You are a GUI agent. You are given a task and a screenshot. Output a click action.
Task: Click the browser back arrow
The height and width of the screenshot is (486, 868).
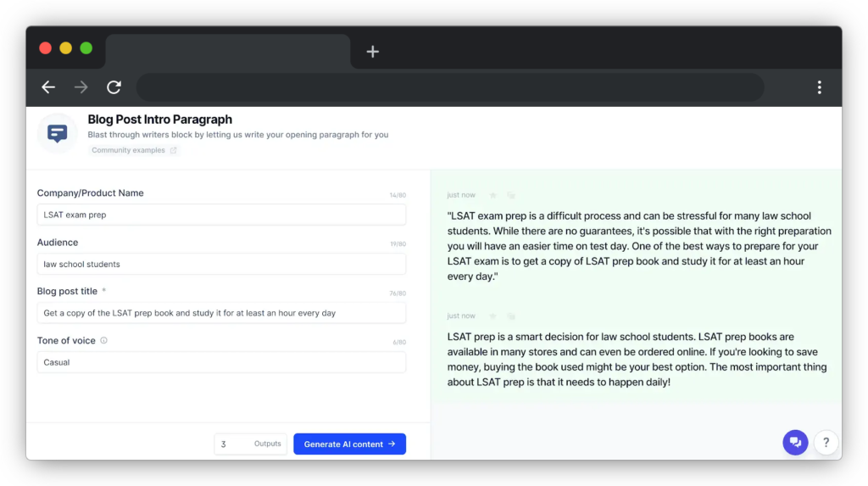point(48,87)
